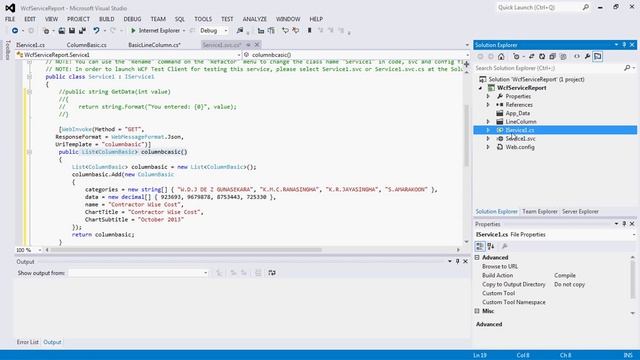Click the decrease indent toolbar icon
Image resolution: width=640 pixels, height=360 pixels.
tap(261, 31)
